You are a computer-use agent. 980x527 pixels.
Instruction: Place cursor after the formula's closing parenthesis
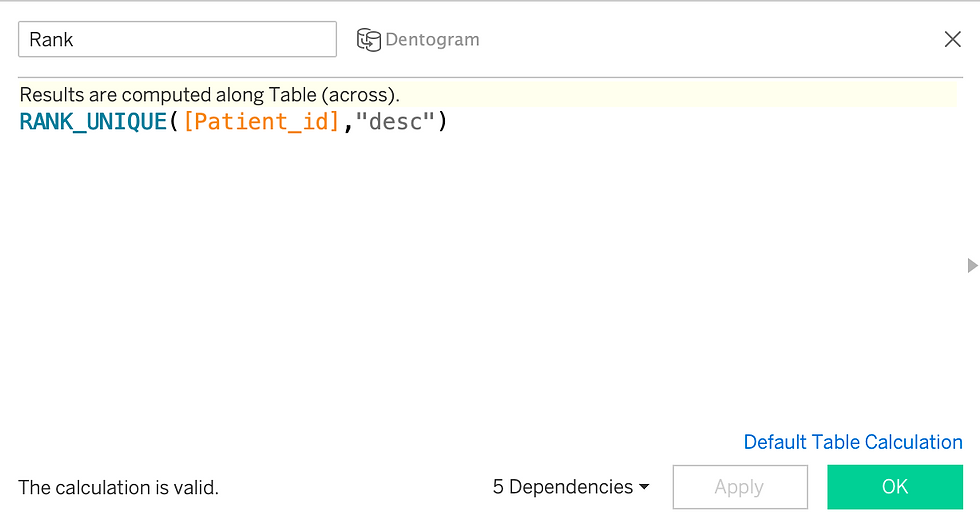[x=449, y=121]
